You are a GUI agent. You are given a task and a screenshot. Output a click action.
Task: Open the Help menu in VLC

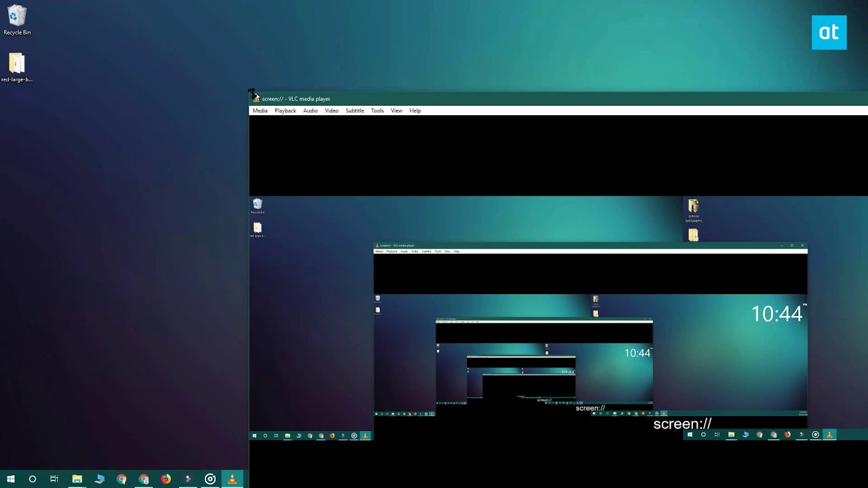click(415, 110)
